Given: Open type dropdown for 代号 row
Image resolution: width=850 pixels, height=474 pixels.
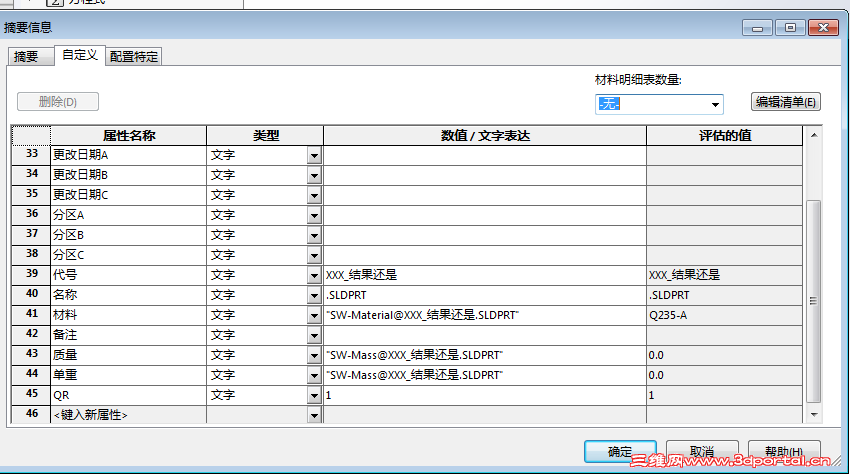Looking at the screenshot, I should (x=314, y=276).
